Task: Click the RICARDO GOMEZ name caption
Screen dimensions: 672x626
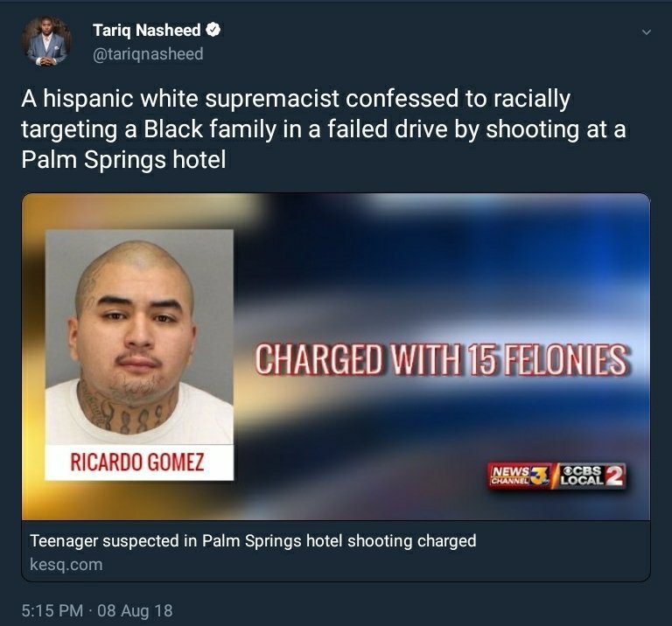Action: 137,462
